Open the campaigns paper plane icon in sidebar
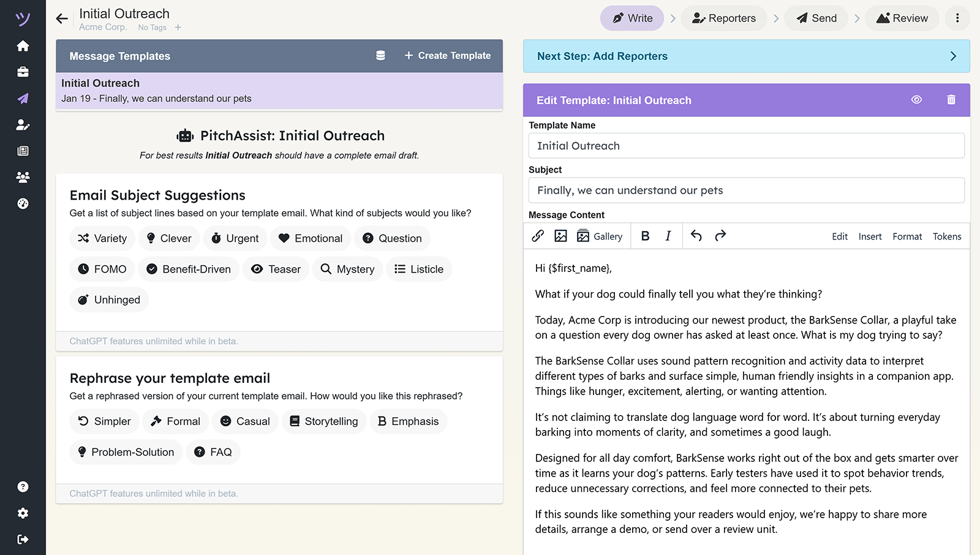The height and width of the screenshot is (555, 980). [x=23, y=99]
